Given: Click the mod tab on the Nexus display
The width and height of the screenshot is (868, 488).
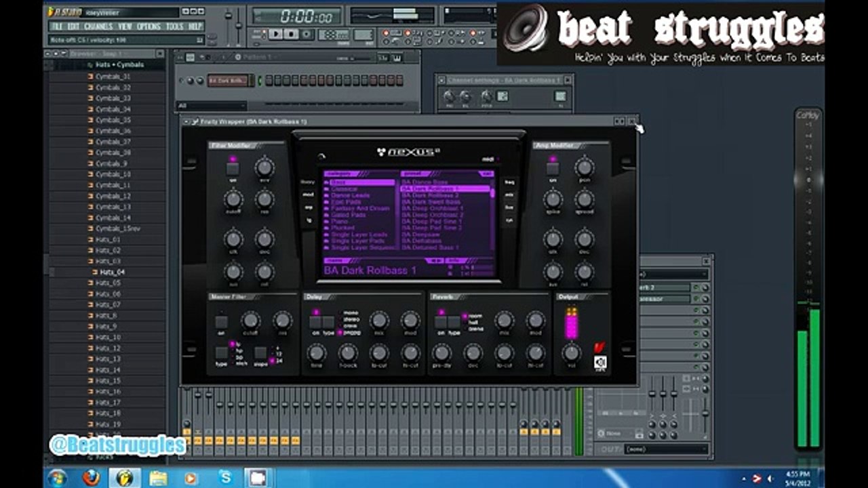Looking at the screenshot, I should pyautogui.click(x=308, y=195).
